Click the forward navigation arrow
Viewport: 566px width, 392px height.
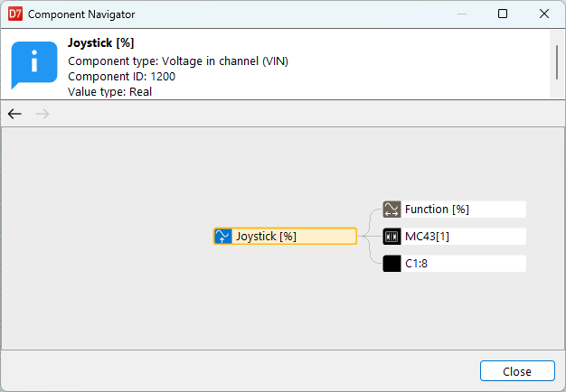click(x=42, y=114)
